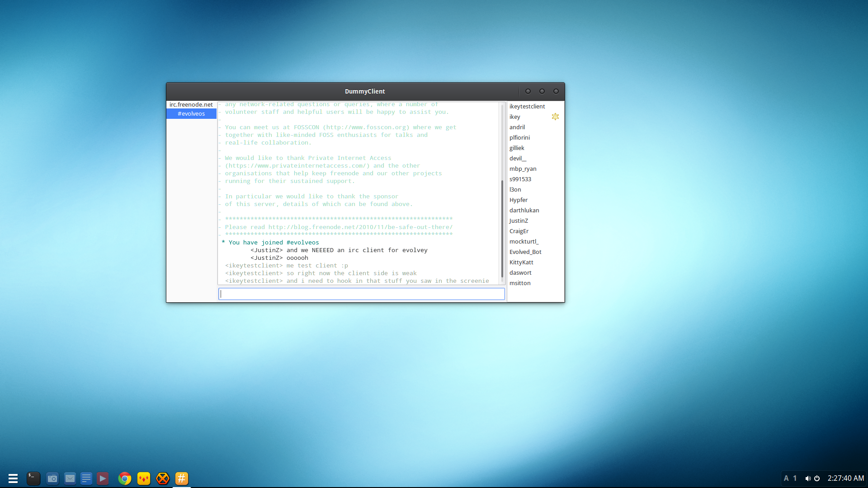The height and width of the screenshot is (488, 868).
Task: Click the clock showing 2:27:40 AM
Action: coord(846,478)
